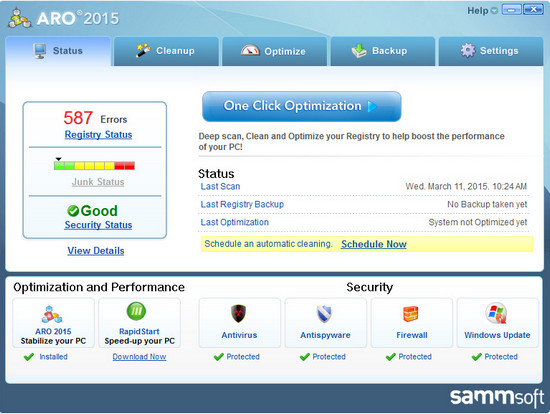Open the Antivirus shield icon

tap(239, 313)
